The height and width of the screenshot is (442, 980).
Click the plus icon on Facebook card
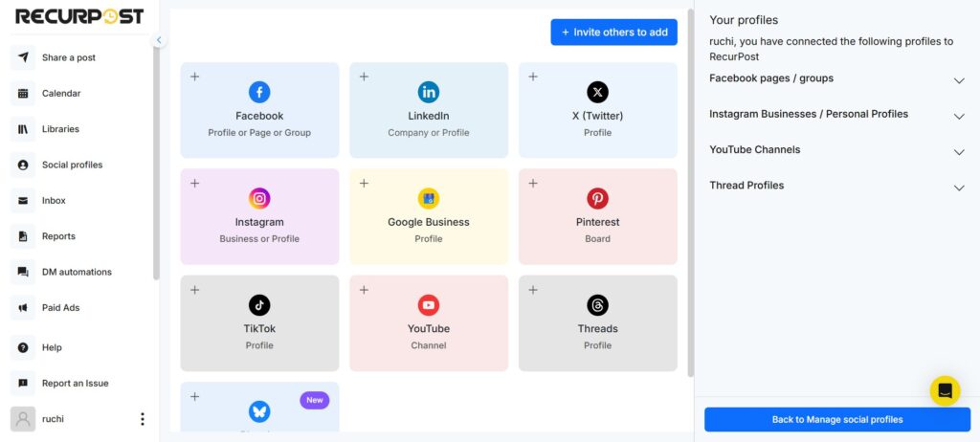click(195, 77)
